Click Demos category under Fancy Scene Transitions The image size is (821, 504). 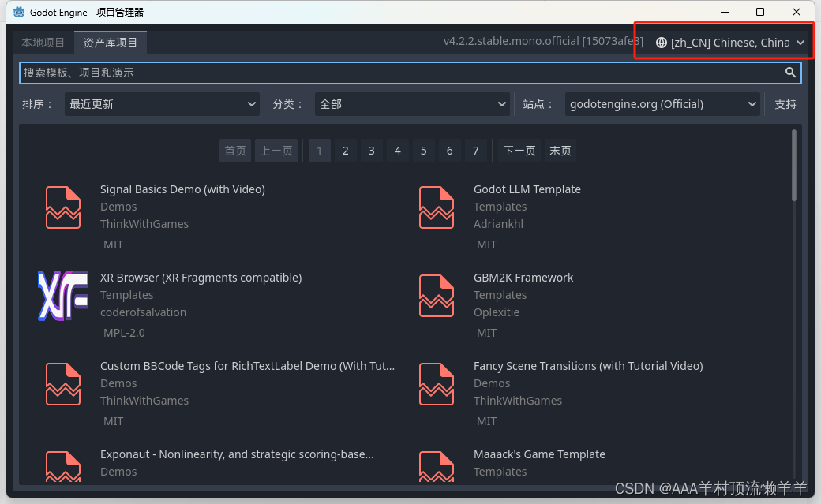point(492,383)
